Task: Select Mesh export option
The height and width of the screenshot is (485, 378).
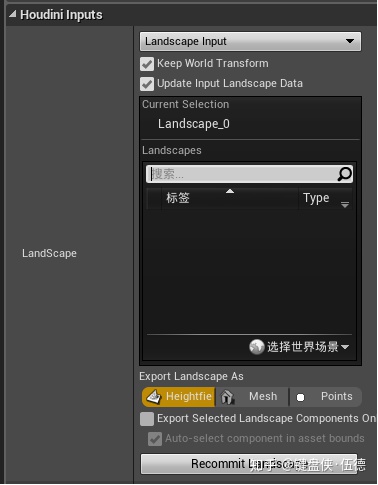Action: coord(252,397)
